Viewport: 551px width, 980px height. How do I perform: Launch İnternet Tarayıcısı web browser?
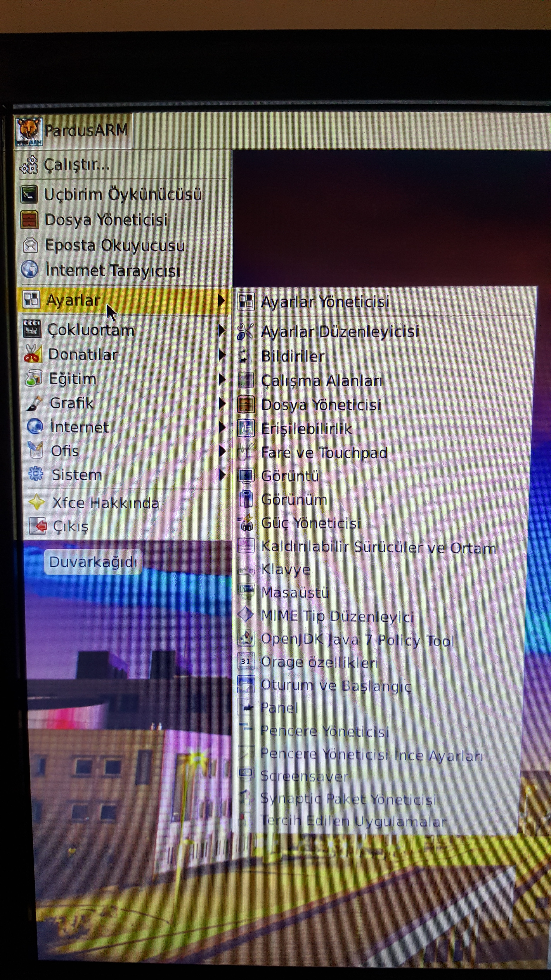(x=124, y=270)
